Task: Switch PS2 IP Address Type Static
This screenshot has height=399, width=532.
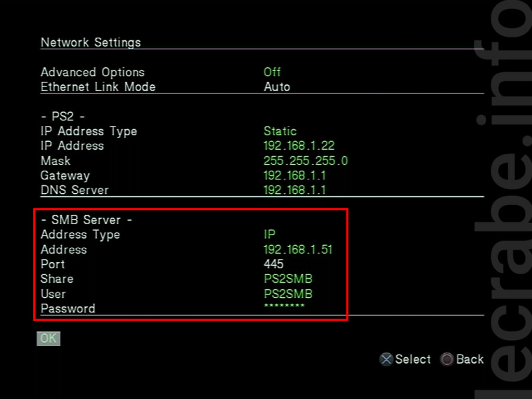Action: pos(280,131)
